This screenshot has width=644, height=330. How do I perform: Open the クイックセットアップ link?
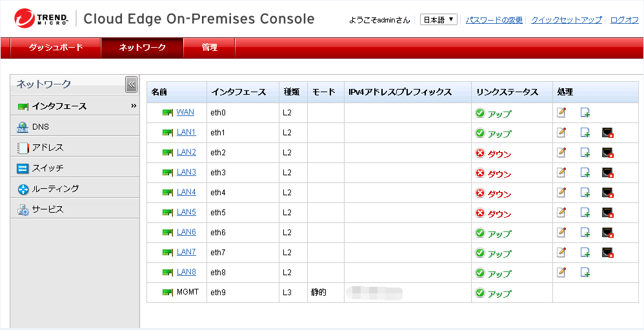566,20
